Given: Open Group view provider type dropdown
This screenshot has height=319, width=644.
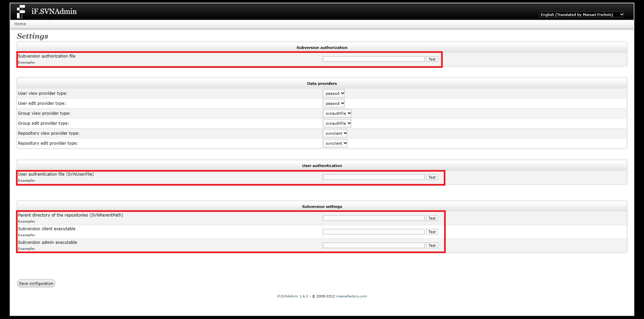Looking at the screenshot, I should click(x=337, y=113).
